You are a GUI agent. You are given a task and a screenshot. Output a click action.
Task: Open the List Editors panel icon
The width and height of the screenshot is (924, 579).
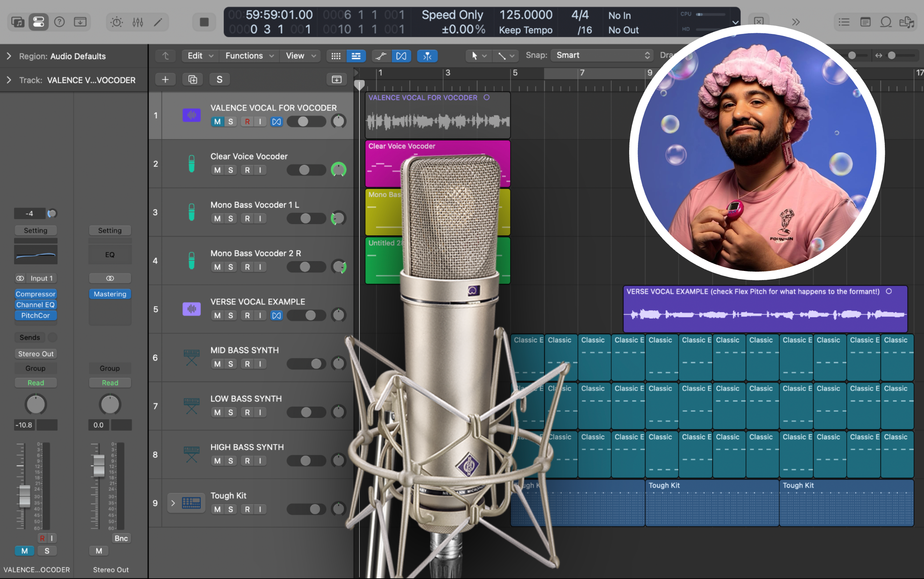(844, 22)
